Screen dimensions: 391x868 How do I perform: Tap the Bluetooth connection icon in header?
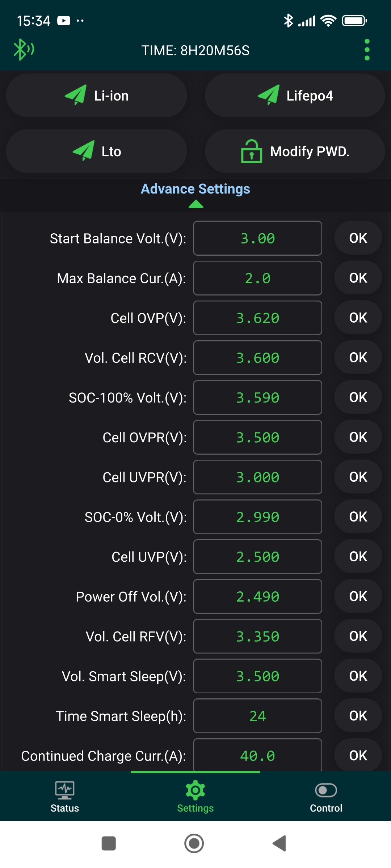pos(23,50)
